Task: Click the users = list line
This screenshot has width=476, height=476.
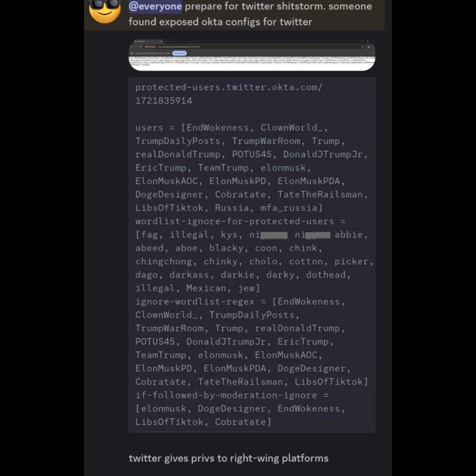Action: coord(251,168)
